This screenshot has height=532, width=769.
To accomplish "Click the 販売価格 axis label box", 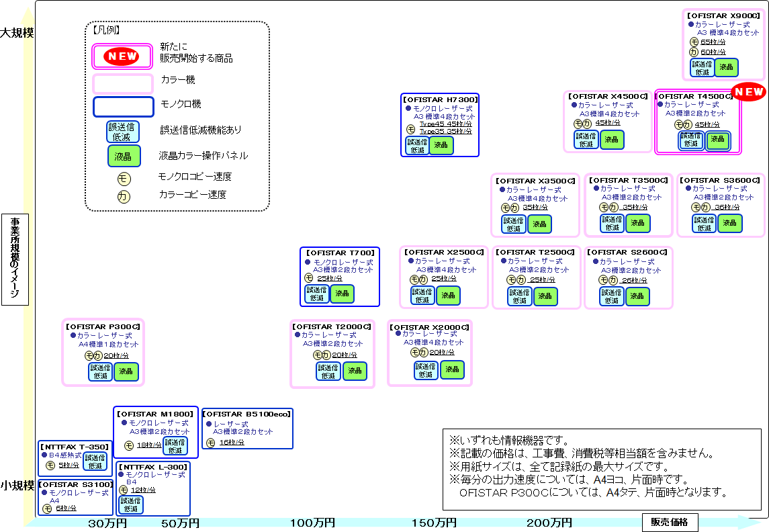I will pos(670,522).
